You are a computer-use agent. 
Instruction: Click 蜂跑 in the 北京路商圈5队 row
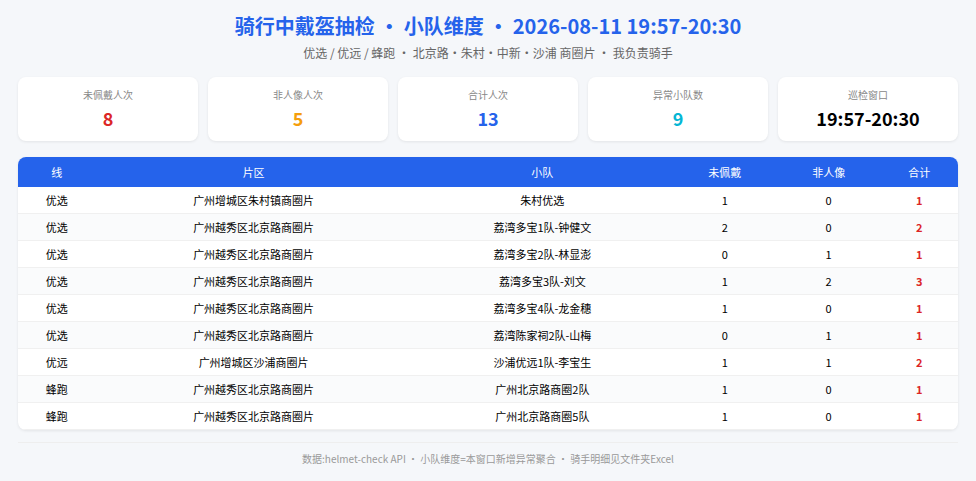(x=57, y=417)
